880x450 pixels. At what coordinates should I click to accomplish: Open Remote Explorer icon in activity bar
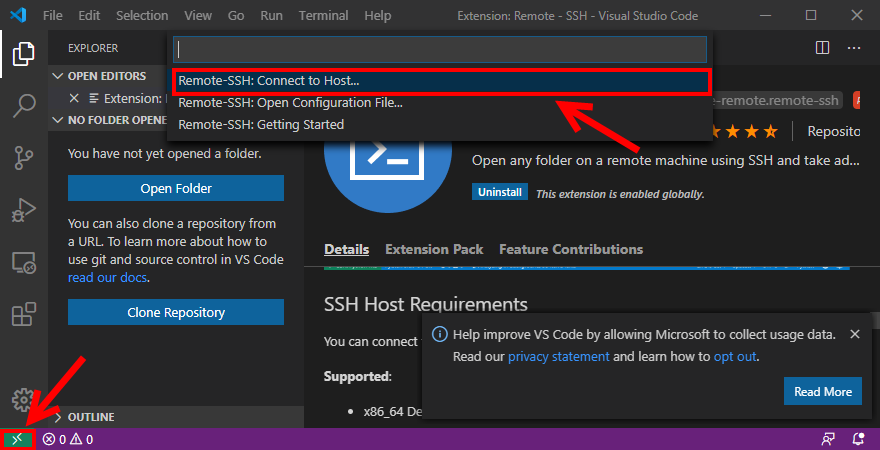(x=24, y=263)
